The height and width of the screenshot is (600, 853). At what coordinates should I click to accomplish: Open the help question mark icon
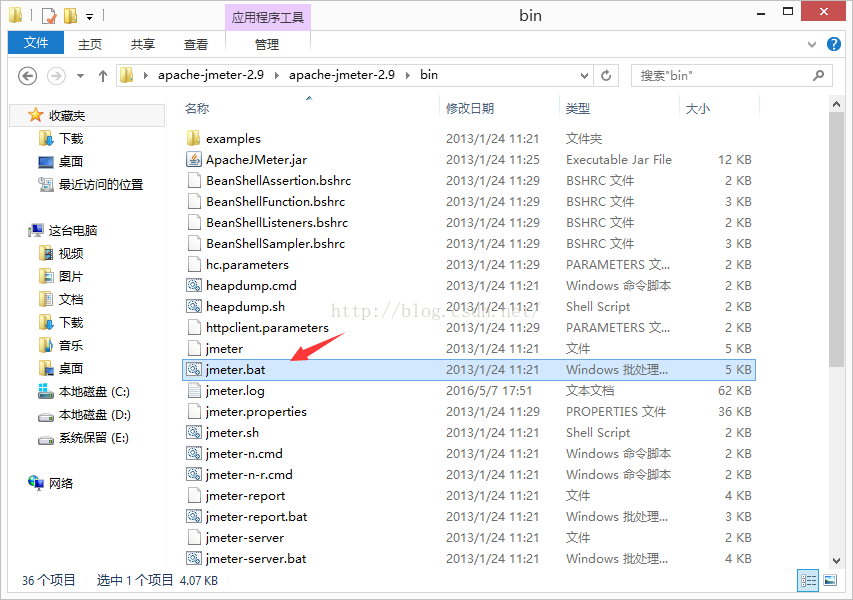tap(833, 44)
